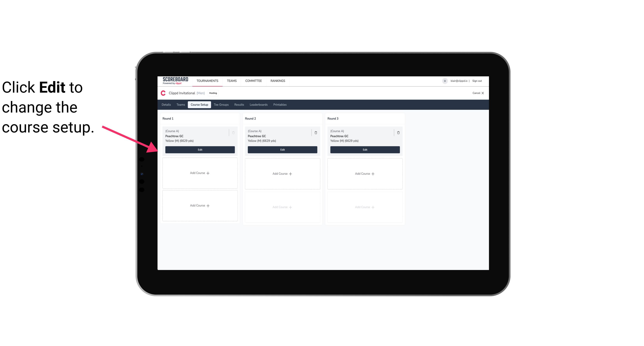Click Edit button for Round 2 course
This screenshot has width=644, height=346.
[x=282, y=150]
